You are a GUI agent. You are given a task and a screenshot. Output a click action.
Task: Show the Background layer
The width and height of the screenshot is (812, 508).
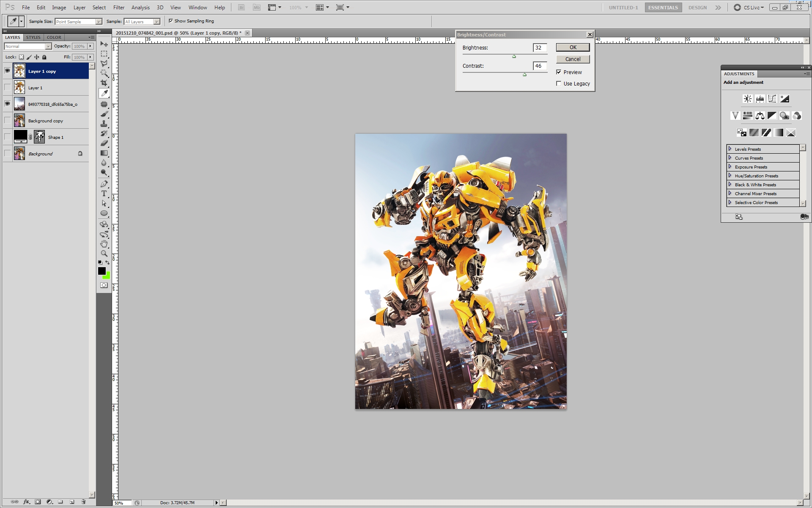[7, 153]
